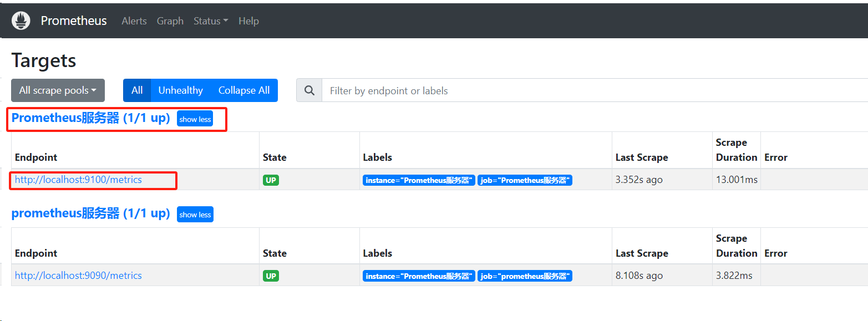Toggle Collapse All pools
Screen dimensions: 868x321
click(x=244, y=90)
